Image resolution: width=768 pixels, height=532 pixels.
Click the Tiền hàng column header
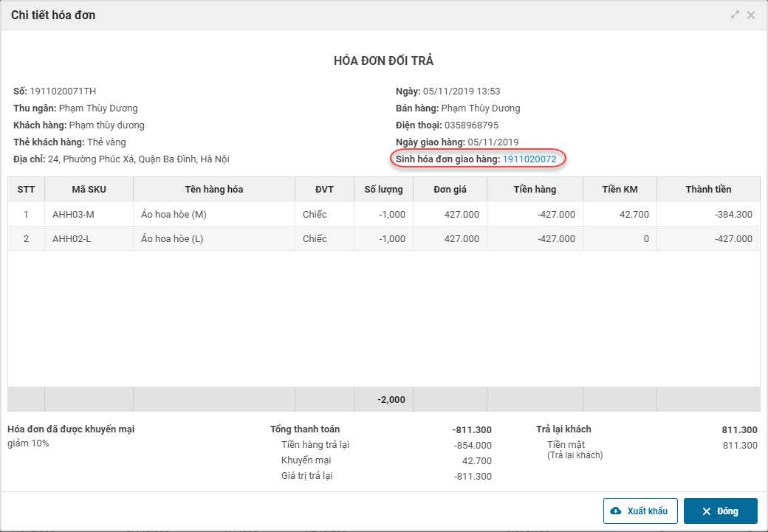(535, 190)
